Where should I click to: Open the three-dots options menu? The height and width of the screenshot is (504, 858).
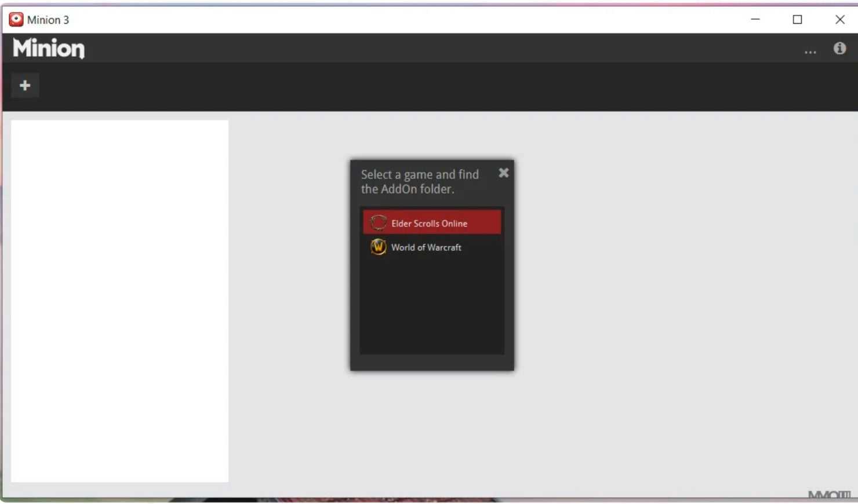[810, 51]
